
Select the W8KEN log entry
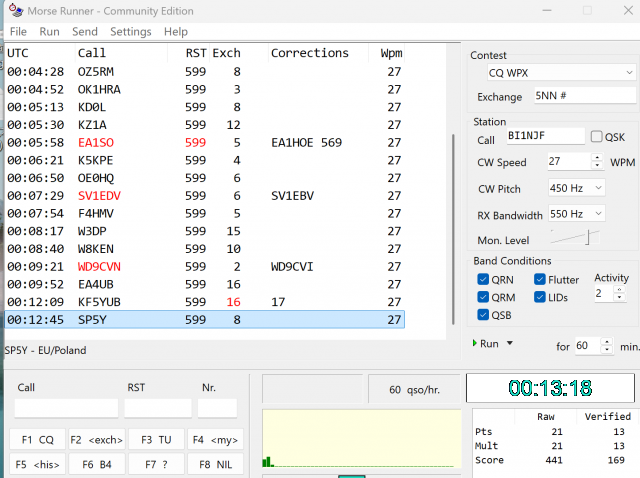click(205, 249)
